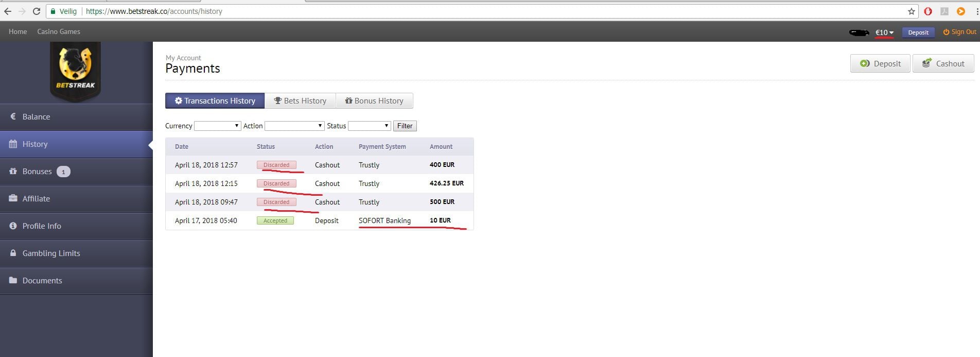
Task: Click the Payment System column header
Action: [382, 146]
